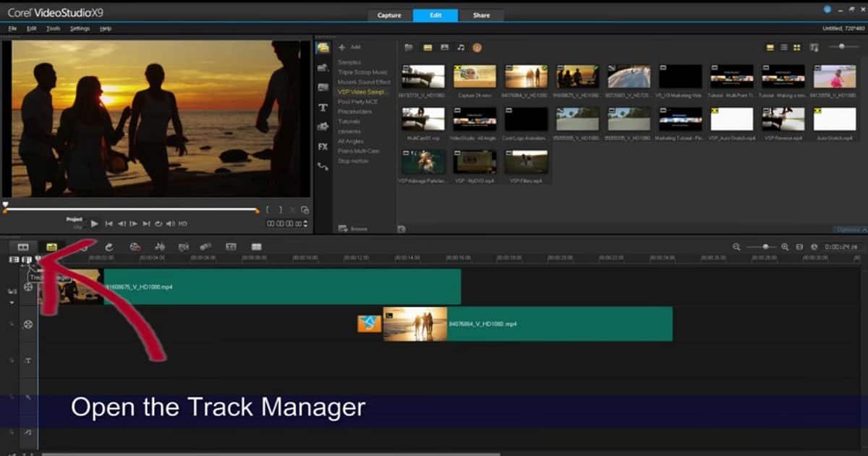Toggle the photo files filter in media library
This screenshot has height=456, width=868.
coord(444,48)
